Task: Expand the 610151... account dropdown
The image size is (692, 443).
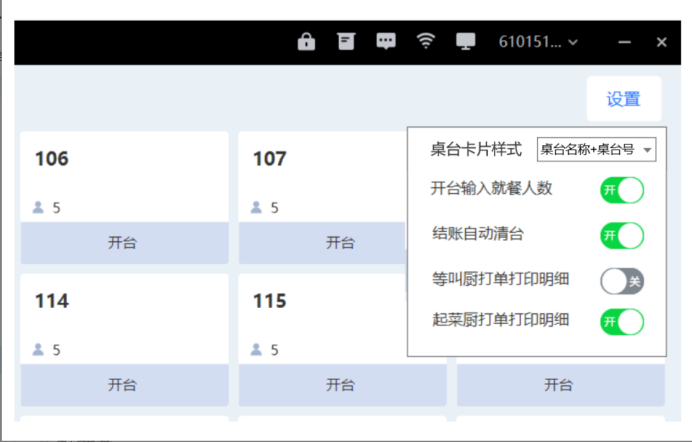Action: point(538,42)
